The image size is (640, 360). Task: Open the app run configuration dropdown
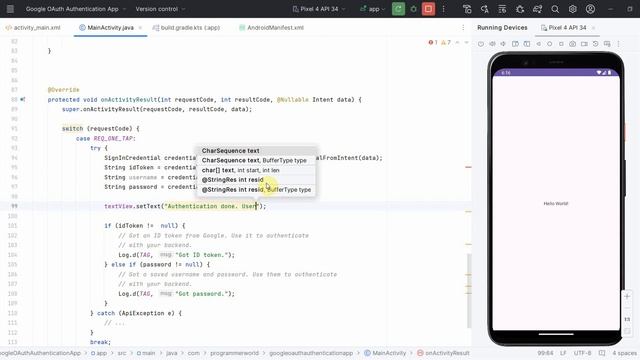tap(372, 9)
